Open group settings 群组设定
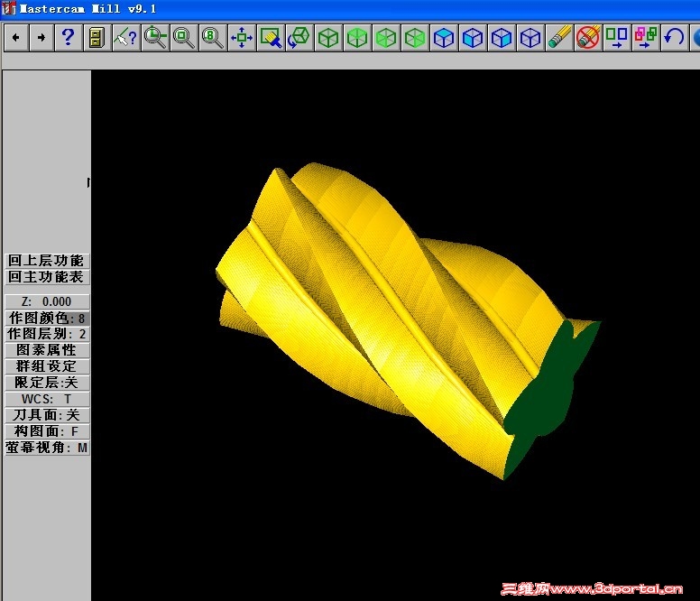 click(47, 366)
